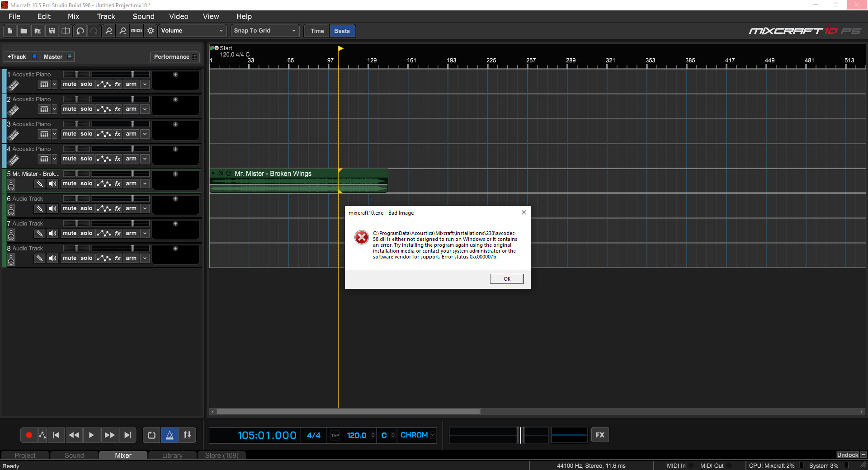Image resolution: width=868 pixels, height=470 pixels.
Task: Undock the bottom panel
Action: (x=848, y=455)
